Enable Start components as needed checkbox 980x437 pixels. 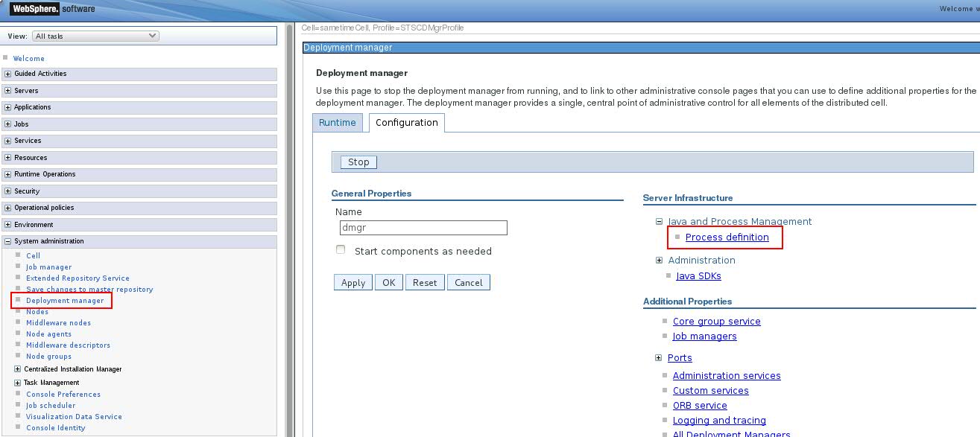pos(341,250)
